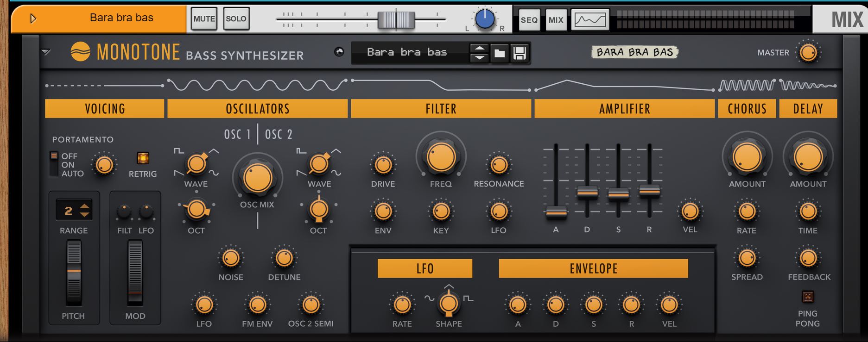The image size is (868, 342).
Task: Click the AMPLIFIER section header
Action: tap(624, 109)
